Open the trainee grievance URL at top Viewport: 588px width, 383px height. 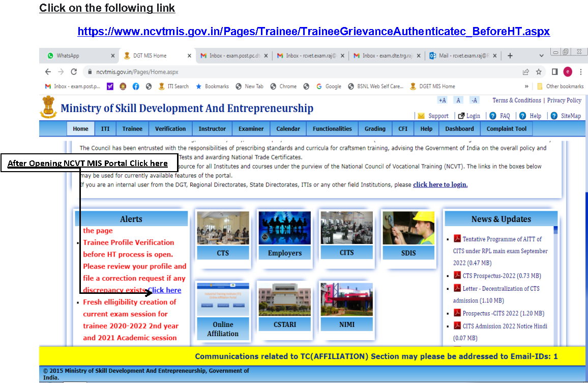pos(313,31)
